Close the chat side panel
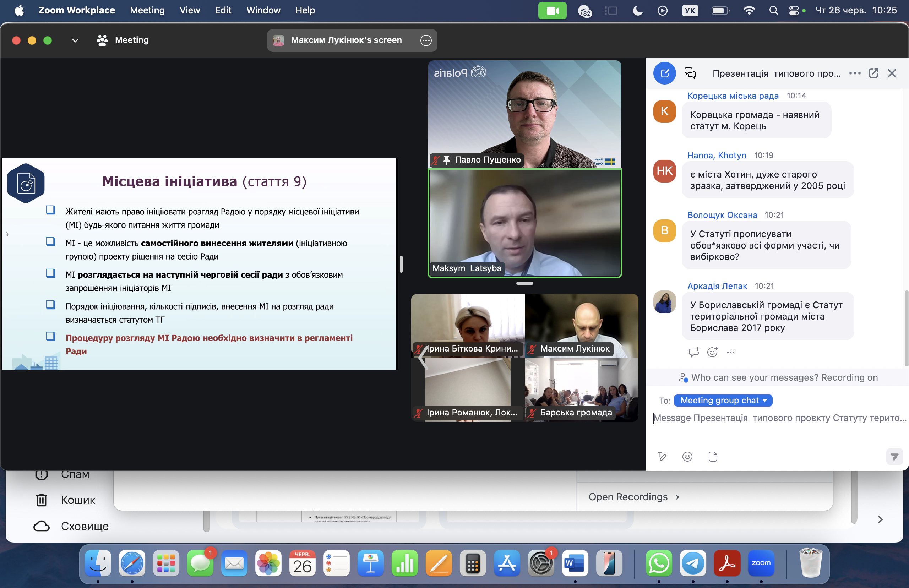This screenshot has width=909, height=588. [x=892, y=73]
